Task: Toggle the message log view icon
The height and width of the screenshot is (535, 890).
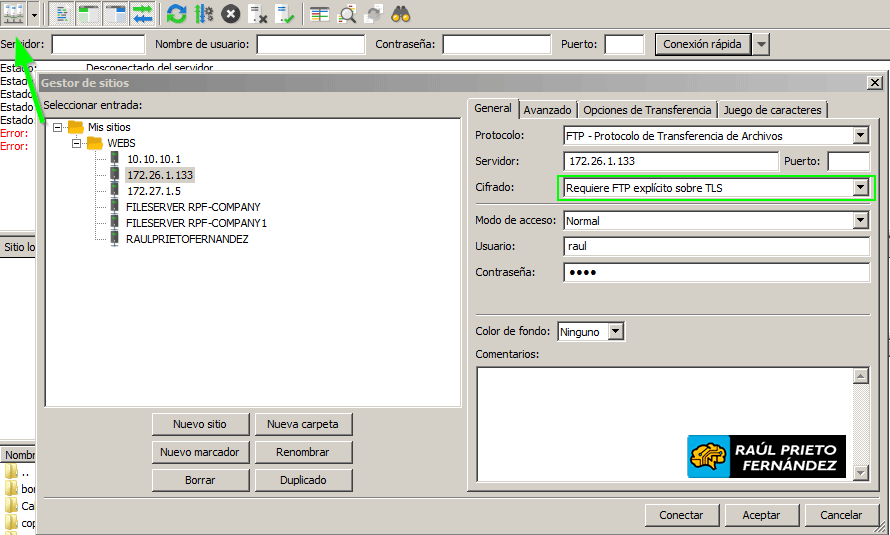Action: 62,14
